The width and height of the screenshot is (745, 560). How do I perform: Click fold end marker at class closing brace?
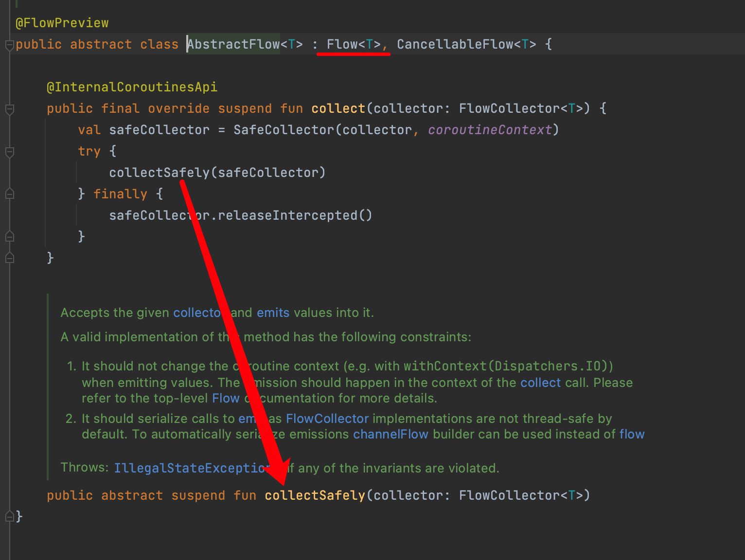pos(9,517)
